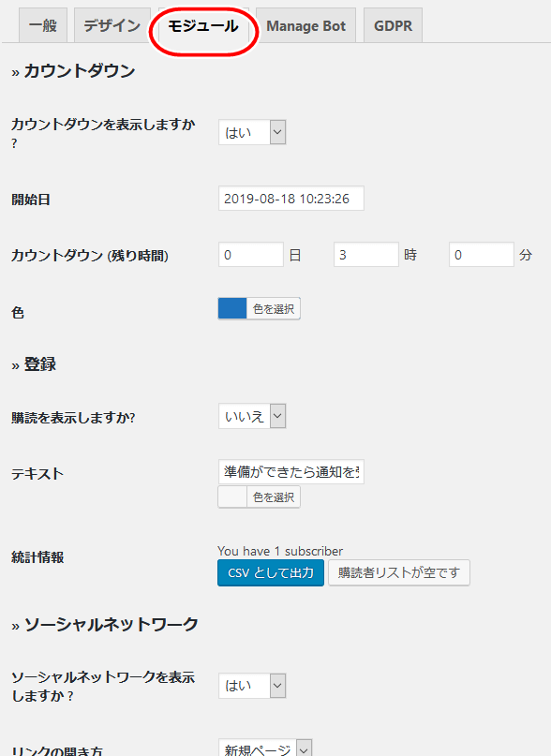This screenshot has width=551, height=756.
Task: Click the countdown 日 (days) input field
Action: 251,255
